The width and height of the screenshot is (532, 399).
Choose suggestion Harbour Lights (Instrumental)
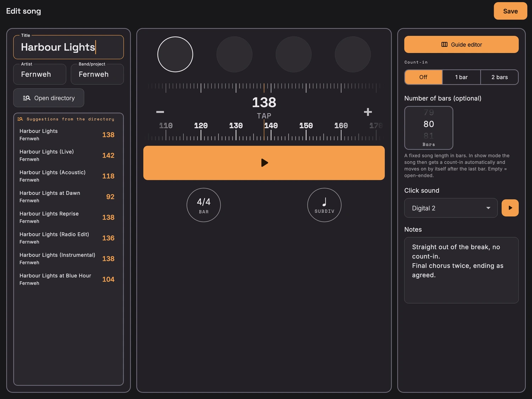[68, 258]
